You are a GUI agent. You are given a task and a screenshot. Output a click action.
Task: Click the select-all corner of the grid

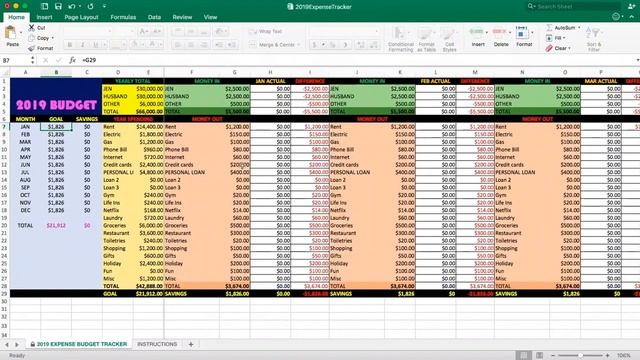[x=5, y=72]
